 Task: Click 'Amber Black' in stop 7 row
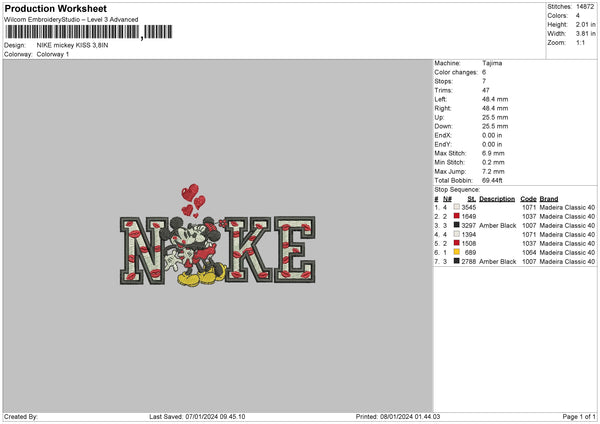(498, 261)
